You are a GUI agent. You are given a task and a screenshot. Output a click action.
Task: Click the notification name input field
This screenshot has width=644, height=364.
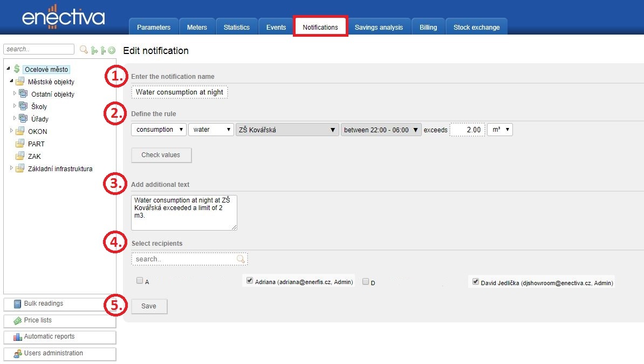(179, 92)
